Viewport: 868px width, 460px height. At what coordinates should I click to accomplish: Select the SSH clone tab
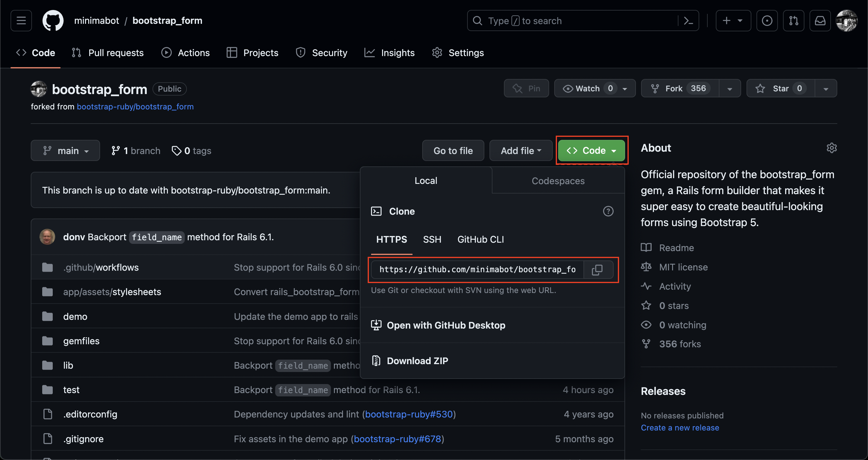(x=432, y=240)
